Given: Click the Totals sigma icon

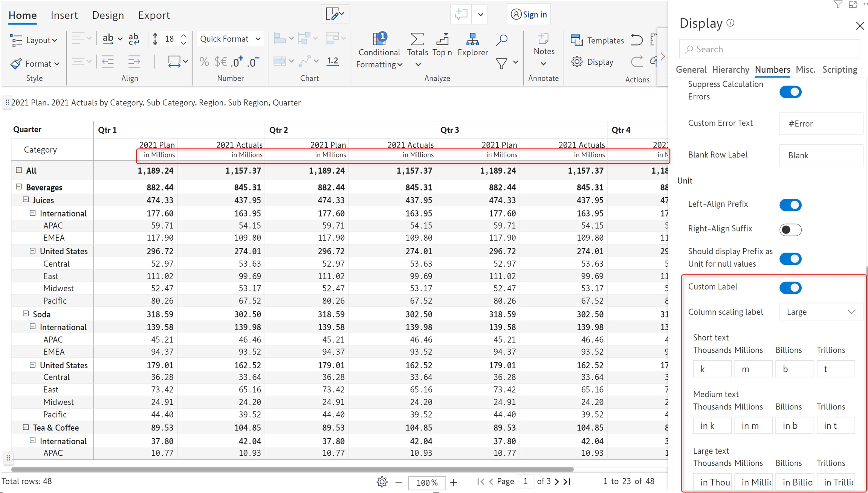Looking at the screenshot, I should pyautogui.click(x=417, y=39).
